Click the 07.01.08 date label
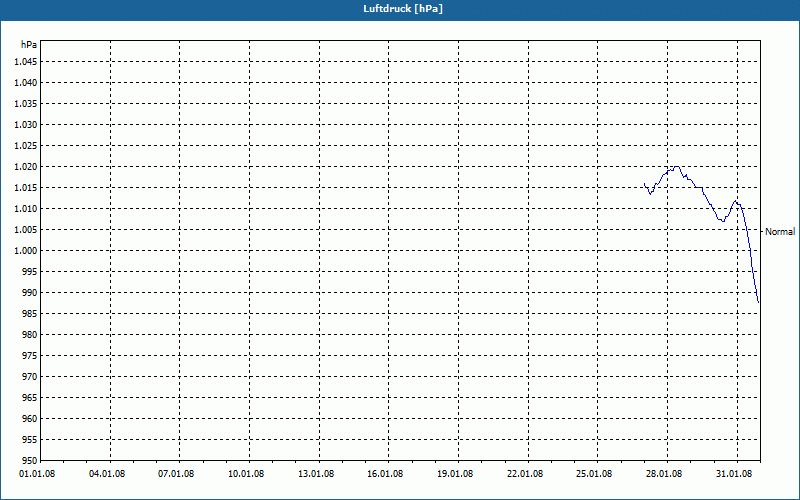 click(x=176, y=473)
